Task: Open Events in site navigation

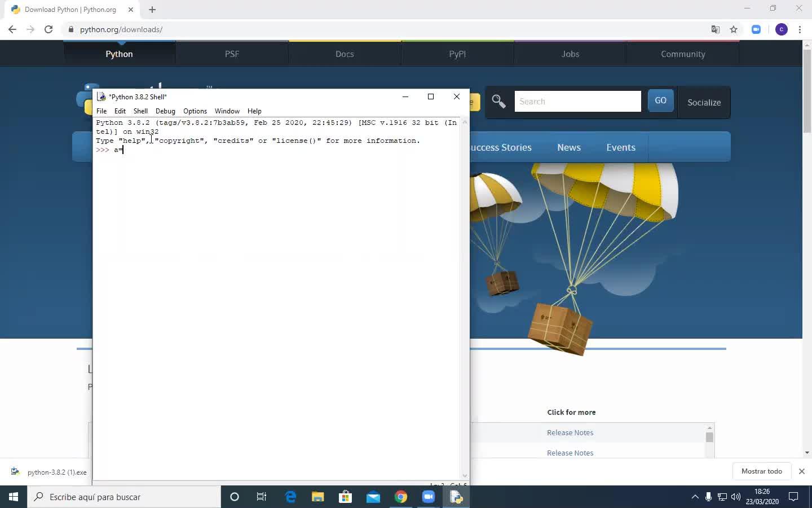Action: point(621,147)
